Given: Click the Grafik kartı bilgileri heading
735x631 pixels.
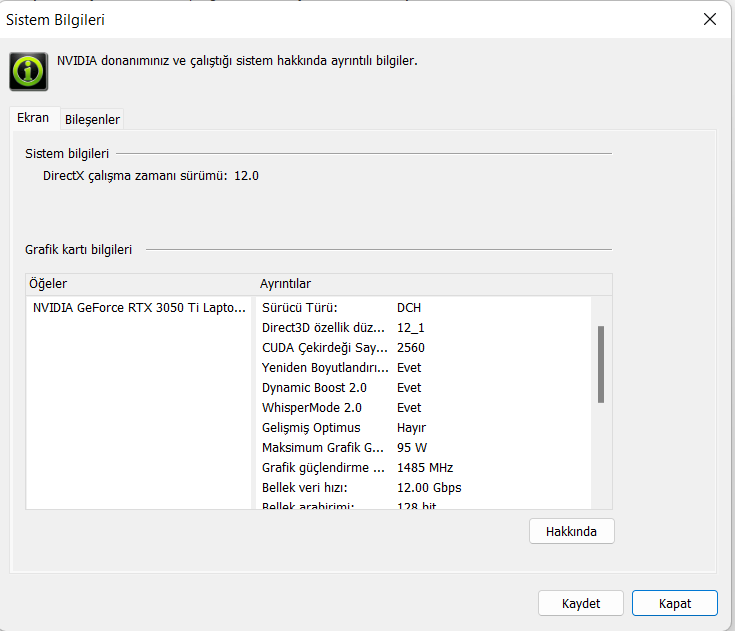Looking at the screenshot, I should click(x=78, y=249).
